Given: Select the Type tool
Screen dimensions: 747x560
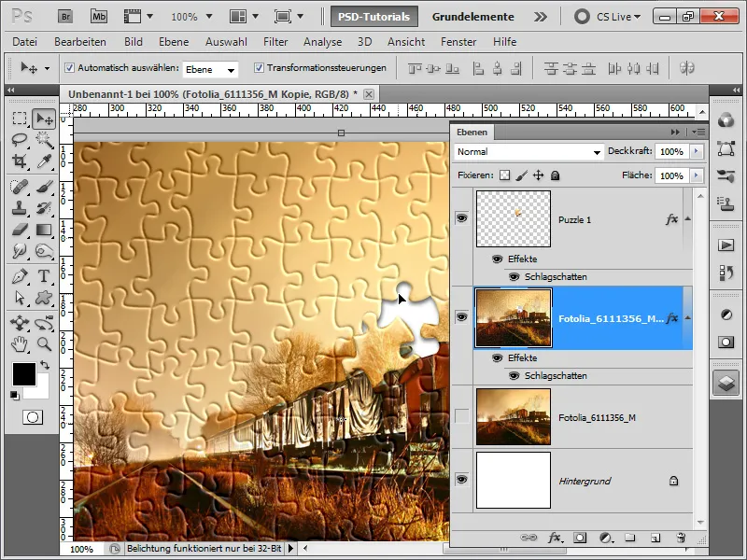Looking at the screenshot, I should (44, 276).
